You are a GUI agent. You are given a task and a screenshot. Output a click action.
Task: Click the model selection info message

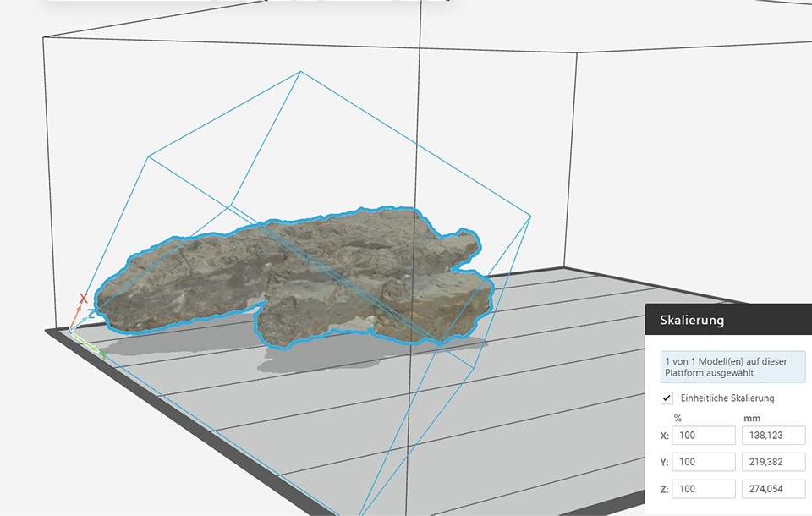coord(732,367)
